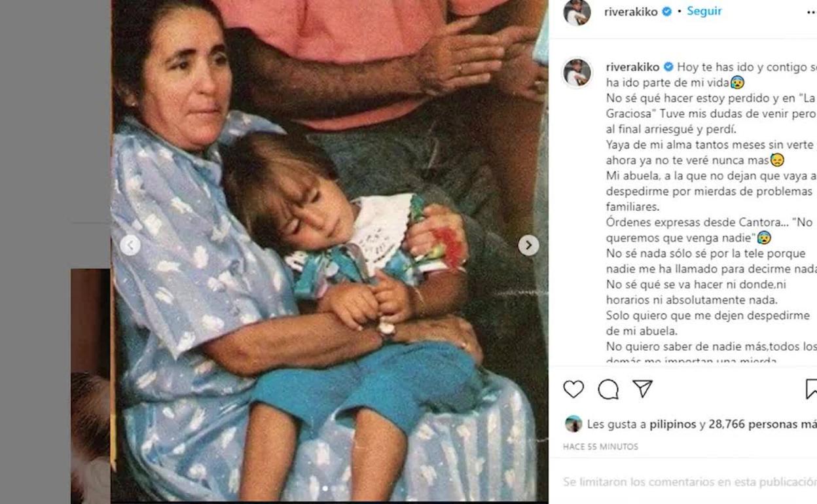
Task: Open the main photo of grandmother and child
Action: 329,251
